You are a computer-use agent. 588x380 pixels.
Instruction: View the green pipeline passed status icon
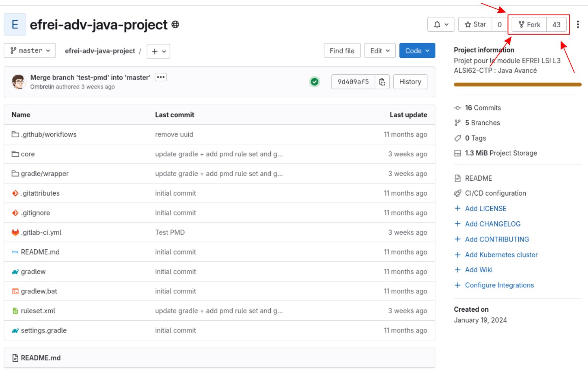(315, 82)
